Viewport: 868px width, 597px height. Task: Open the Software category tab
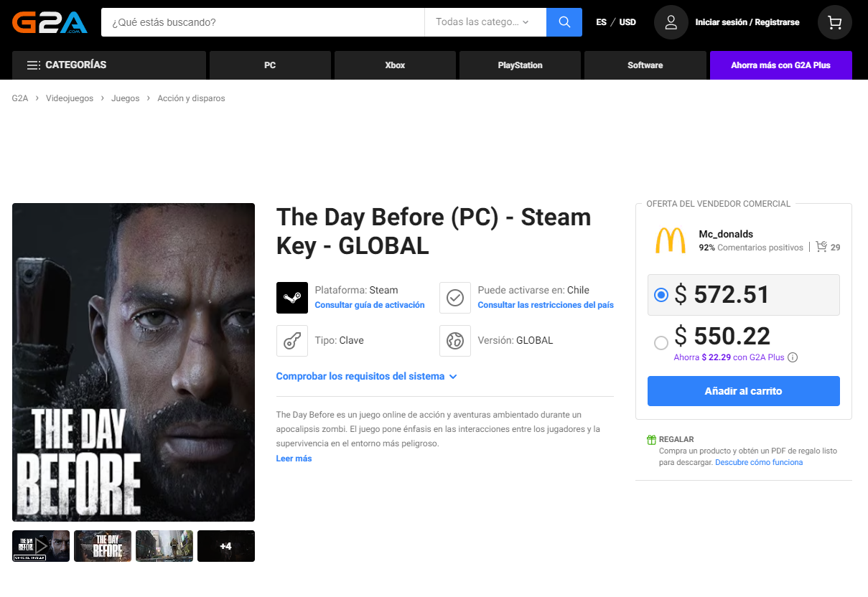(645, 65)
